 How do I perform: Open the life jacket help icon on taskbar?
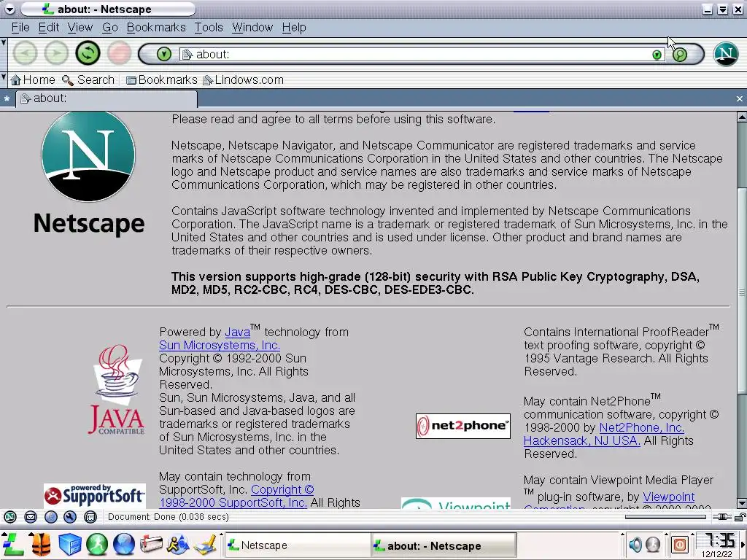[x=41, y=544]
